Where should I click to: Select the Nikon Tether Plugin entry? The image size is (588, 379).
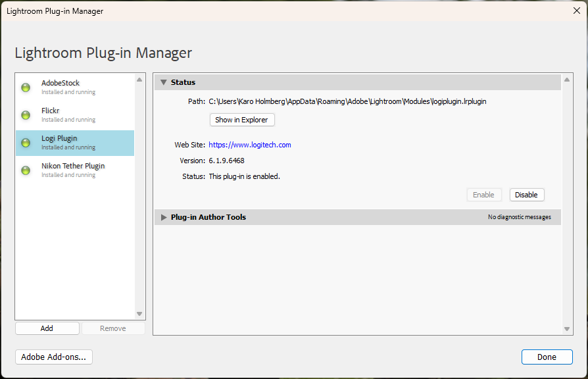[x=75, y=170]
